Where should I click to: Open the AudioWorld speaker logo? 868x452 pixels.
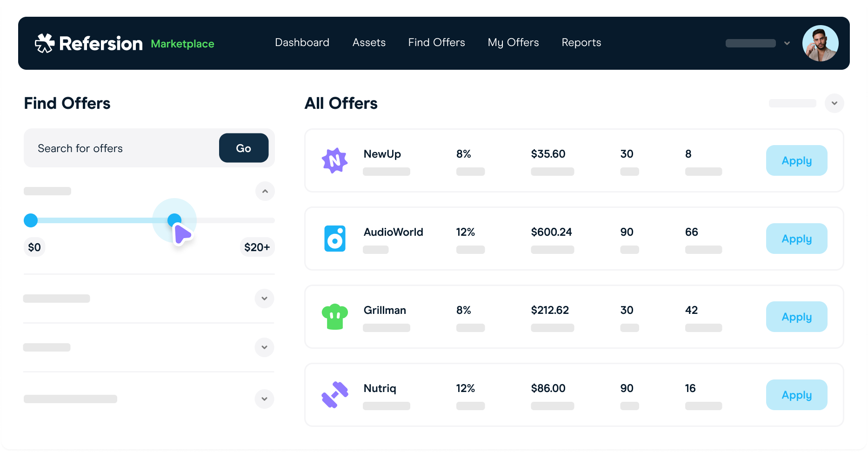335,239
